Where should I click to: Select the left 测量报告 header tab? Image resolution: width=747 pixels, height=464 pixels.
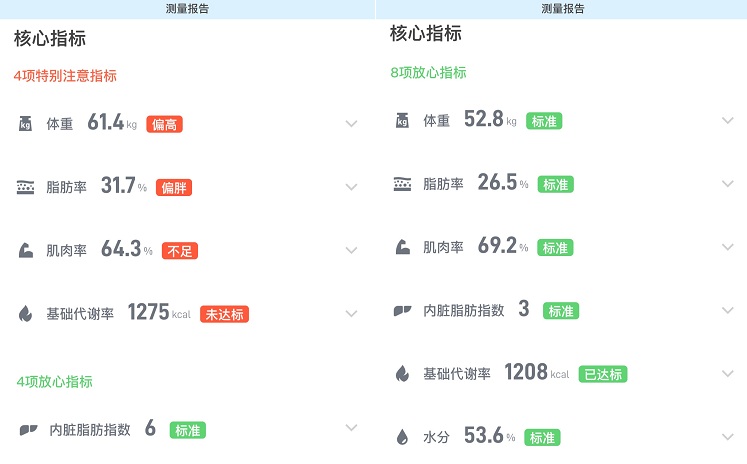pyautogui.click(x=187, y=9)
